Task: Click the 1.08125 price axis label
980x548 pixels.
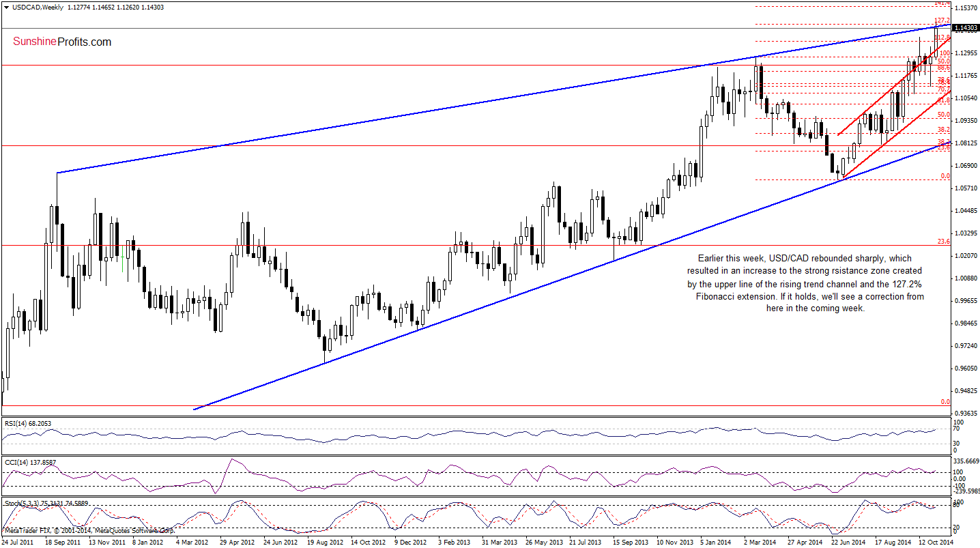Action: click(965, 143)
